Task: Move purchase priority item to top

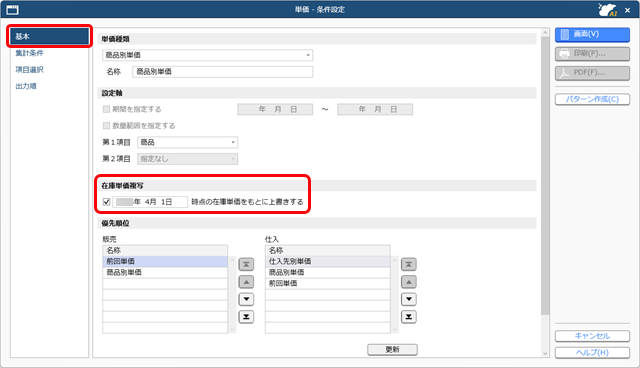Action: tap(409, 264)
